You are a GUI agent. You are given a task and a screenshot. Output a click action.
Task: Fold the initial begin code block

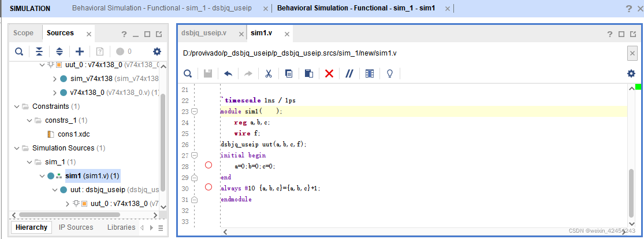(x=194, y=156)
